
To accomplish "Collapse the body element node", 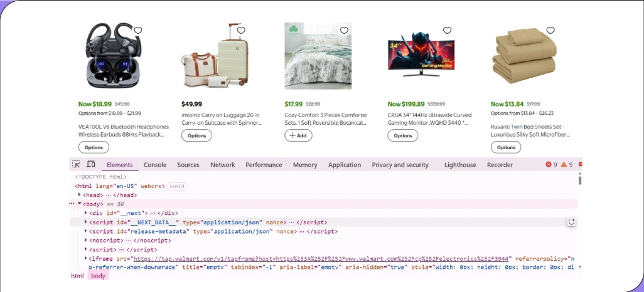I will [79, 204].
